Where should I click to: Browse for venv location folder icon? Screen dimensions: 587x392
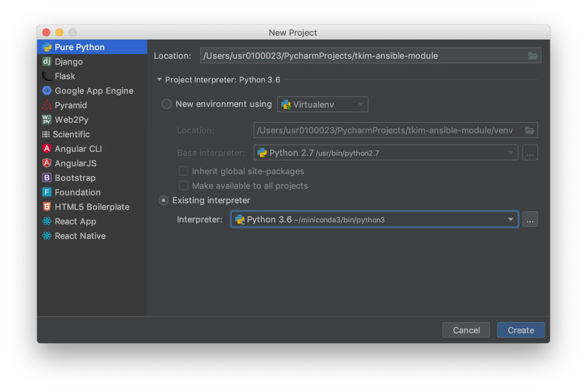pos(530,130)
